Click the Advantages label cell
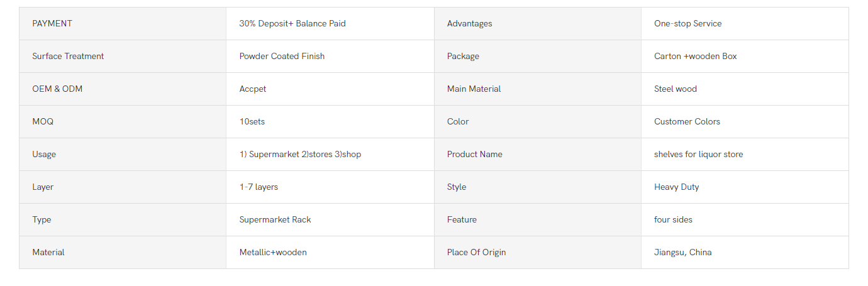The width and height of the screenshot is (868, 286). point(538,24)
